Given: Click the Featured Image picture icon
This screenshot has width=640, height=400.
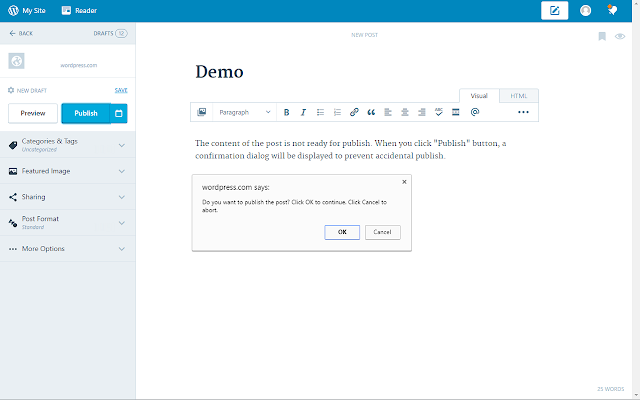Looking at the screenshot, I should tap(13, 171).
